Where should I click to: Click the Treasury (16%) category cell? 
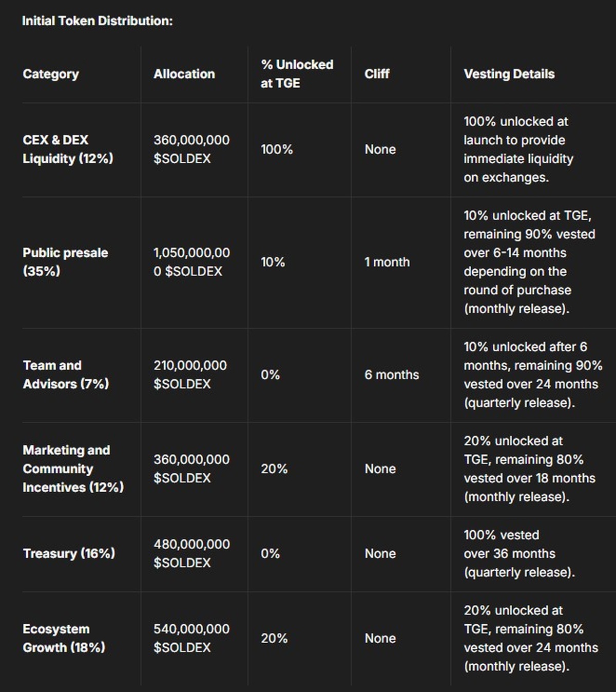pyautogui.click(x=69, y=553)
